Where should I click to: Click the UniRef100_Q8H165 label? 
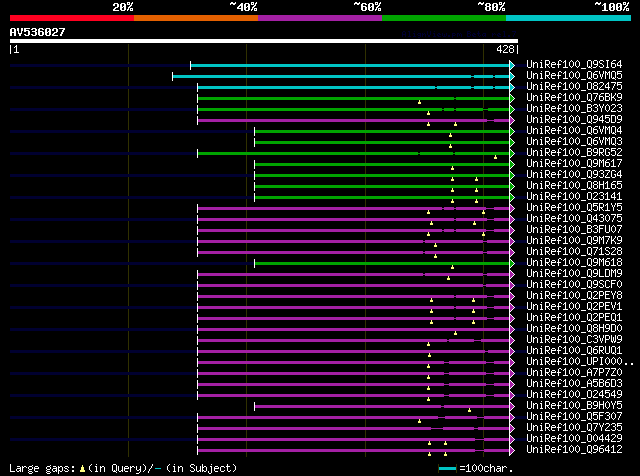pos(574,186)
